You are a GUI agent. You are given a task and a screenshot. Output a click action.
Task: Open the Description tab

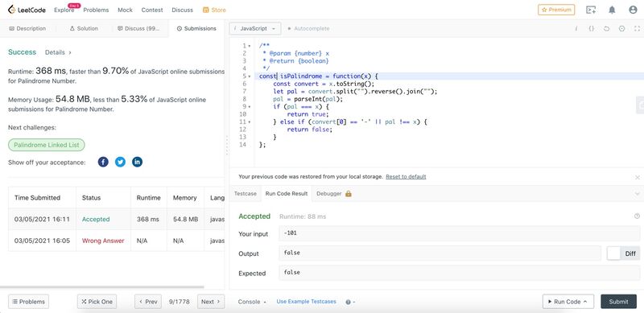tap(27, 28)
